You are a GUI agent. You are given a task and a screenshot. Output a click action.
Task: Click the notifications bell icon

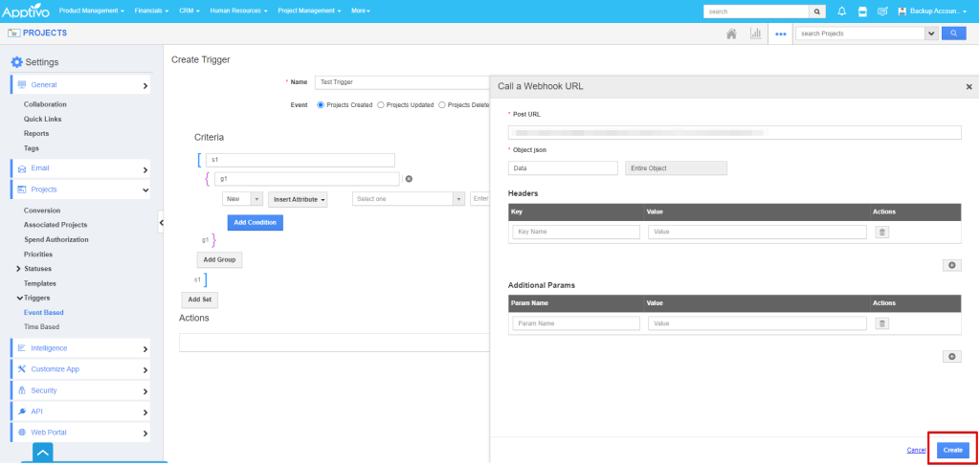[842, 11]
